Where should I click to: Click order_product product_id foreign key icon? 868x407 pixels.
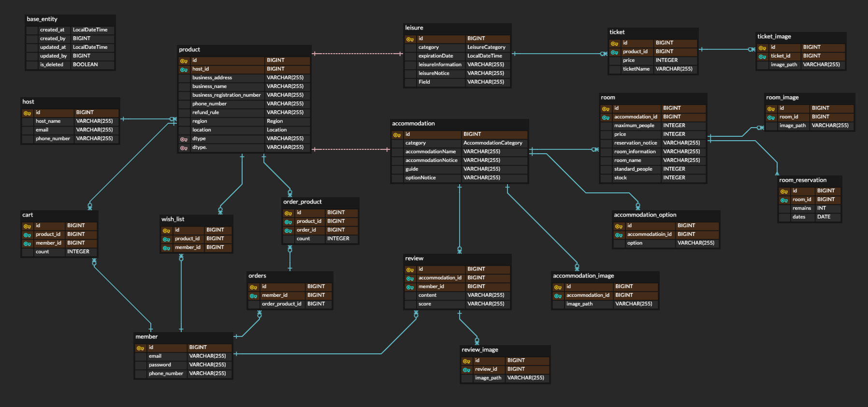click(288, 222)
